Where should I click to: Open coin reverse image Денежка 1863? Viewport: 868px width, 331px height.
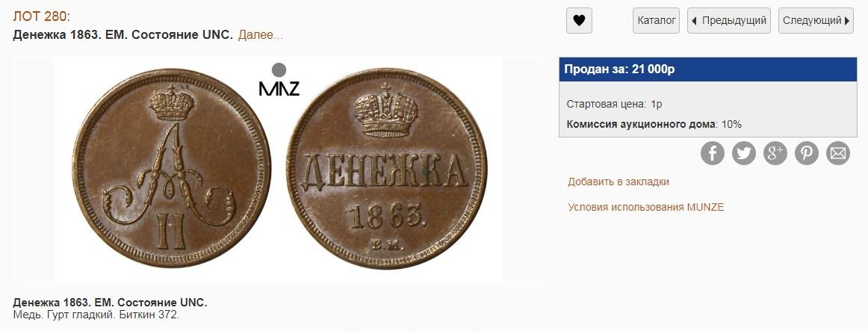pos(386,167)
